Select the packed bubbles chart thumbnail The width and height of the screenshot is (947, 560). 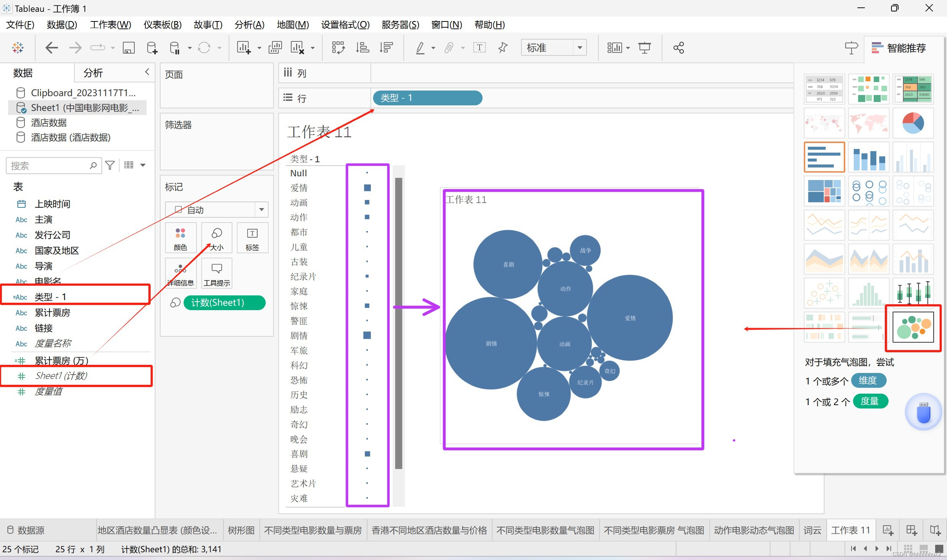pos(913,327)
